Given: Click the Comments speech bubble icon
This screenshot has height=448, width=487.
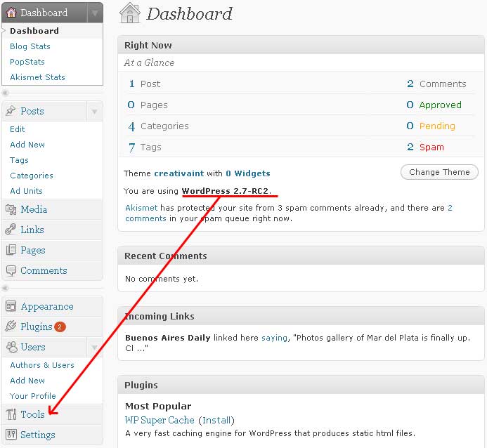Looking at the screenshot, I should point(11,270).
